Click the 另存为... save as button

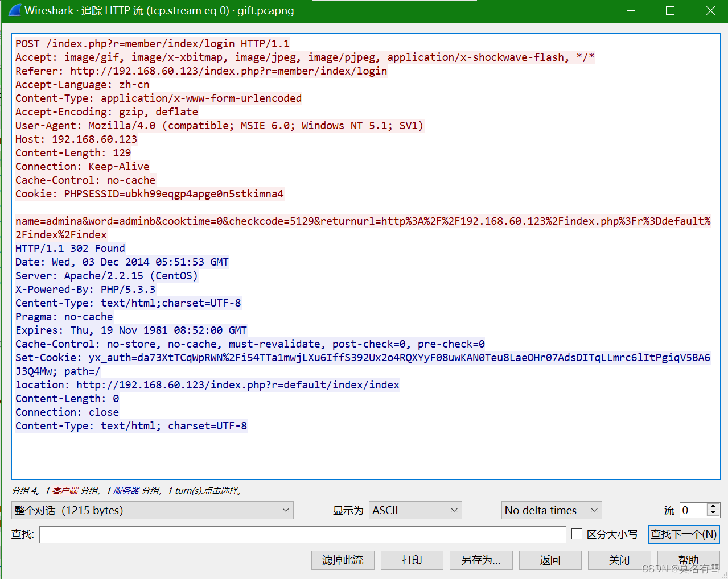tap(481, 560)
